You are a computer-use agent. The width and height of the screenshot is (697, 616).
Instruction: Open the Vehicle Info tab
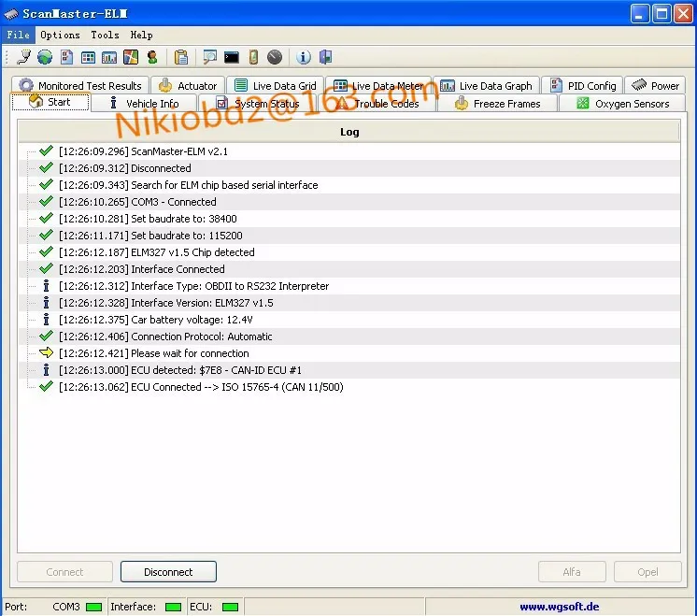tap(144, 104)
